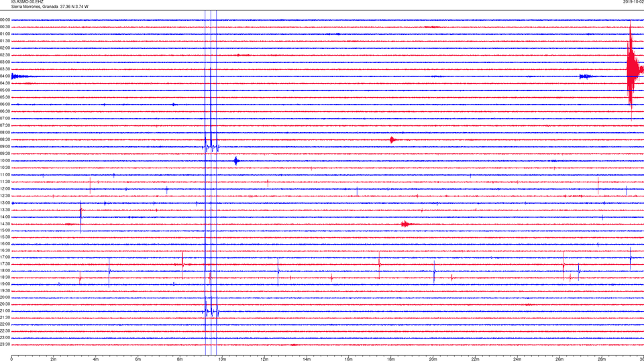This screenshot has height=362, width=644.
Task: Select the 01:30 row label
Action: (5, 41)
